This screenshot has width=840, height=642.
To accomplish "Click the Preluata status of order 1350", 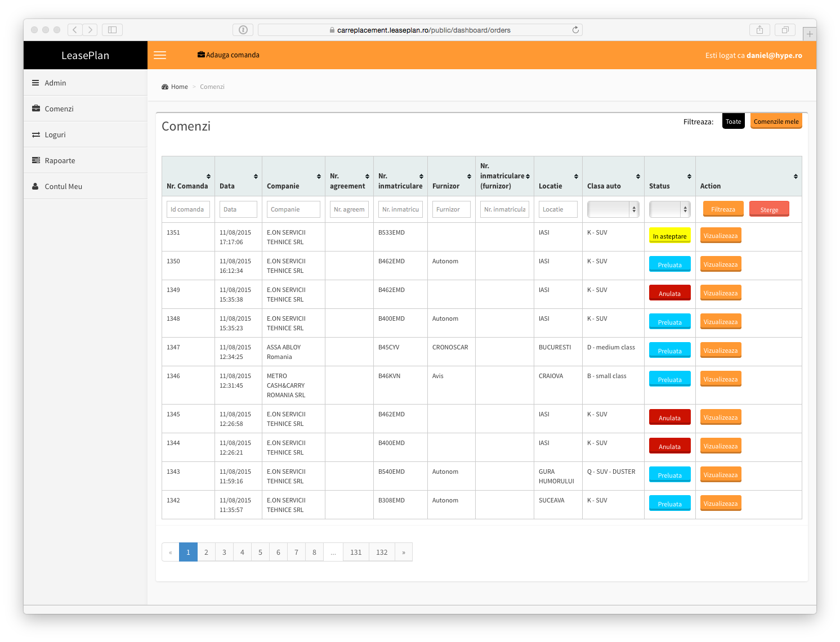I will tap(670, 264).
